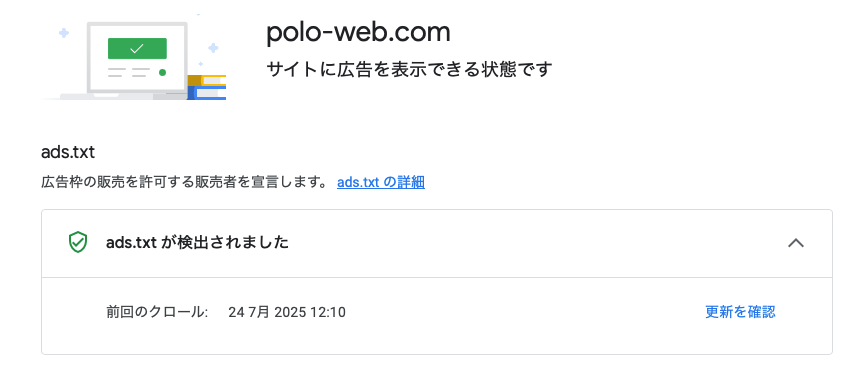This screenshot has width=860, height=376.
Task: Click the gray text lines in the monitor illustration
Action: [x=129, y=72]
